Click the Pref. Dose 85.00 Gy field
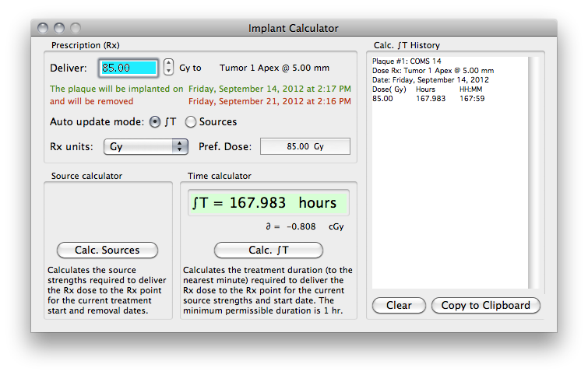 point(305,146)
